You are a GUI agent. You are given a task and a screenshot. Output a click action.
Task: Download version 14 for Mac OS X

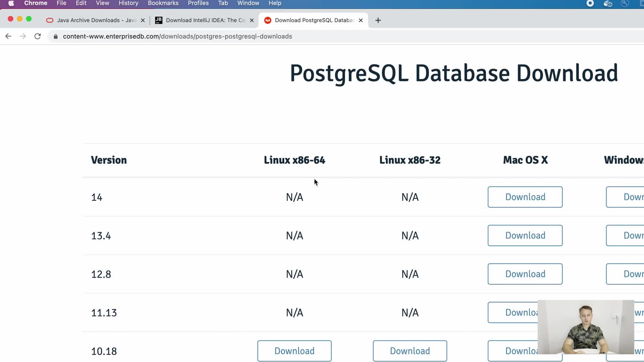tap(525, 197)
